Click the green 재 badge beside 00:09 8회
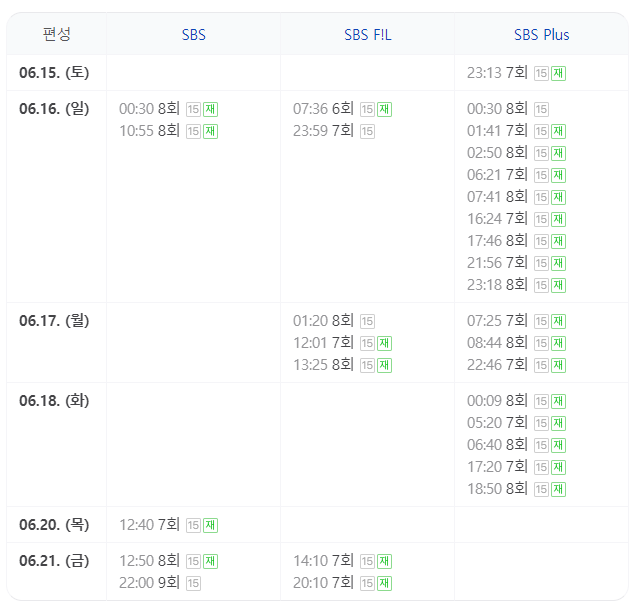The height and width of the screenshot is (615, 640). click(558, 402)
